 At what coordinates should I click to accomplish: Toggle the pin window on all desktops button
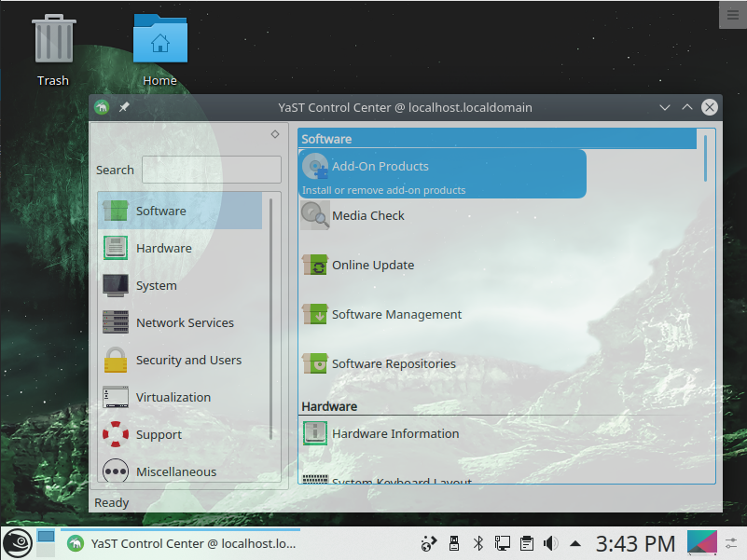click(x=124, y=107)
